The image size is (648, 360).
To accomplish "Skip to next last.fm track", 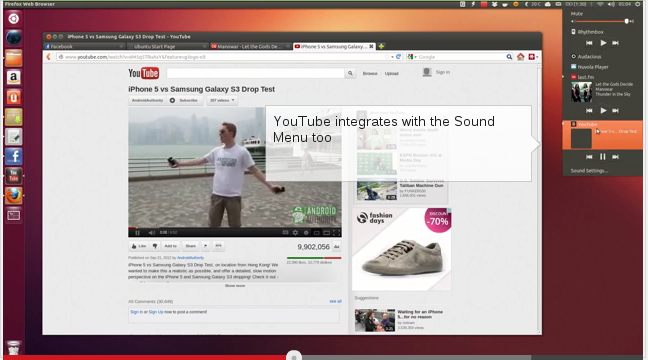I will point(615,110).
